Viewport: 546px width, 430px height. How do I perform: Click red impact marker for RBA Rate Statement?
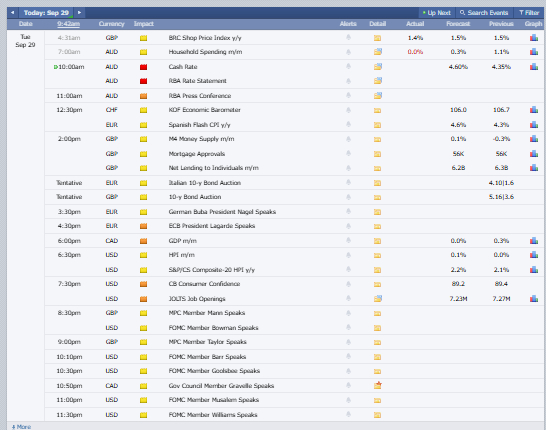click(x=143, y=81)
